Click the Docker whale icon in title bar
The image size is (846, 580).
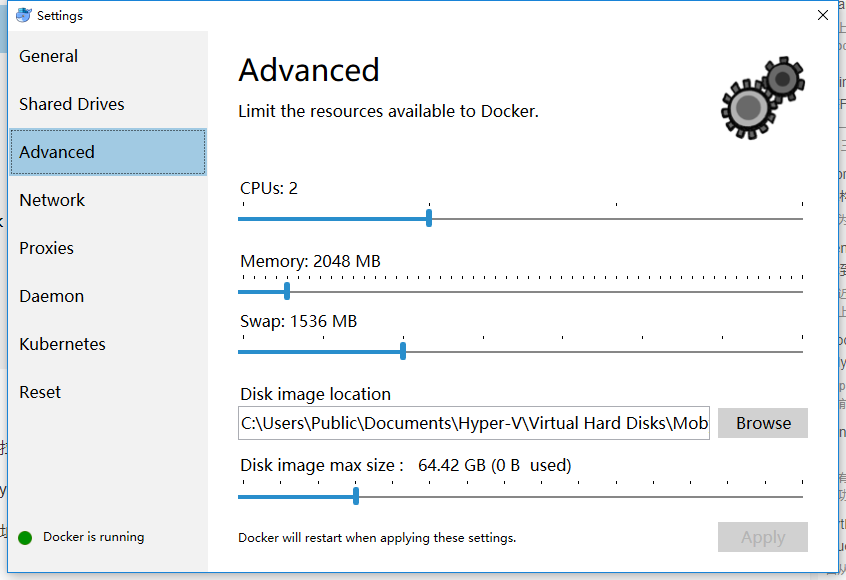(22, 15)
